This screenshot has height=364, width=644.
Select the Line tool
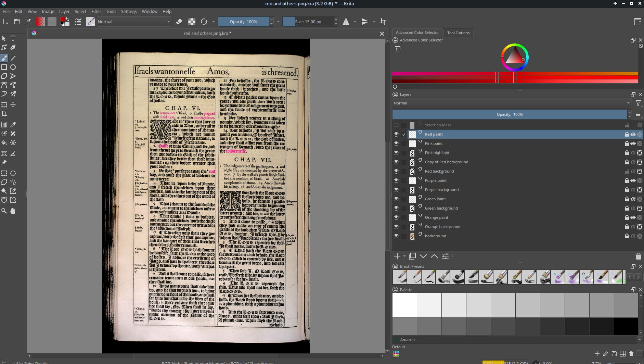click(13, 58)
